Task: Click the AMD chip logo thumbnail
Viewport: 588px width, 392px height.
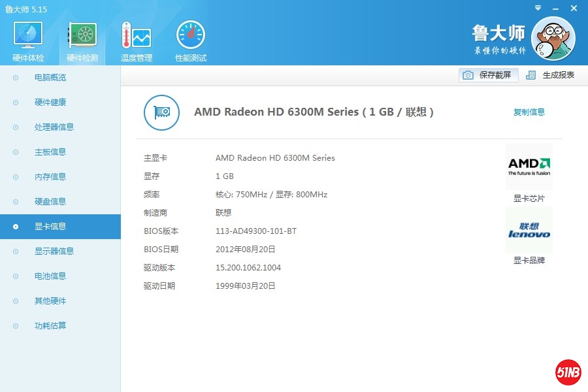Action: (529, 167)
